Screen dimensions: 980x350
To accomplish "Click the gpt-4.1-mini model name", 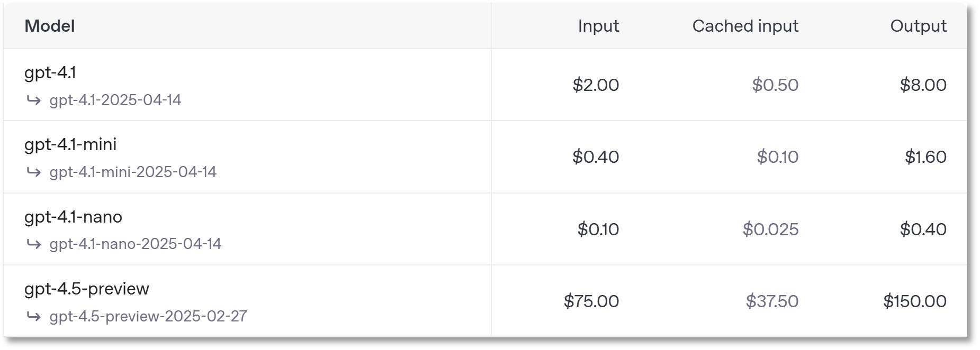I will coord(70,144).
